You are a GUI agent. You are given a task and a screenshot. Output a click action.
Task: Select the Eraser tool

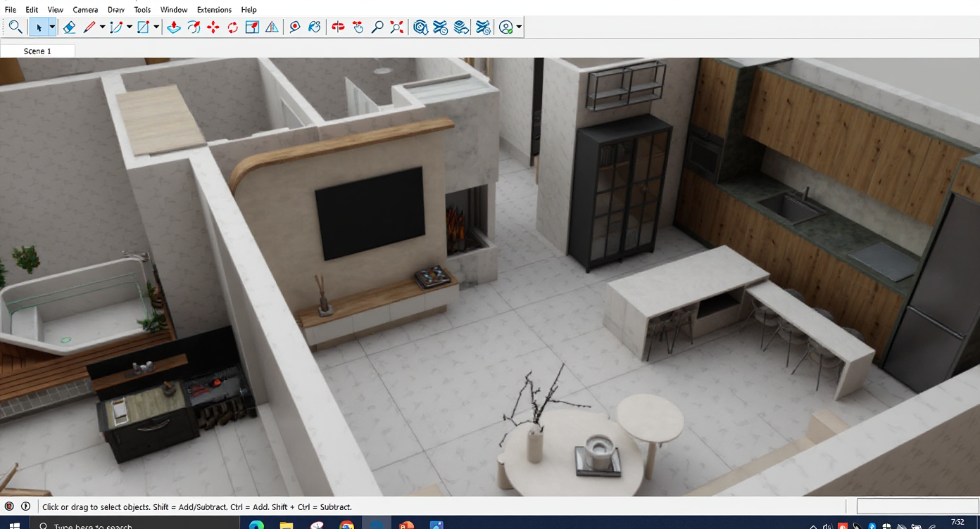pos(69,27)
